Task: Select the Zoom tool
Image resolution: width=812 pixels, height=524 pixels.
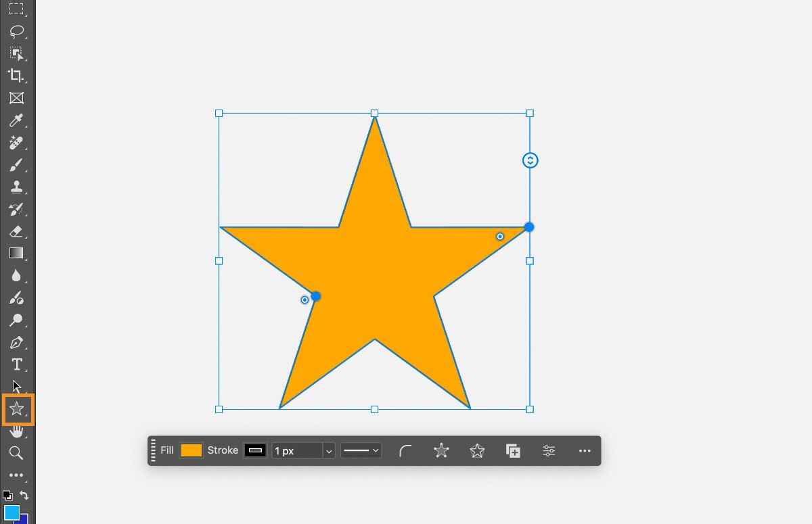Action: [17, 453]
